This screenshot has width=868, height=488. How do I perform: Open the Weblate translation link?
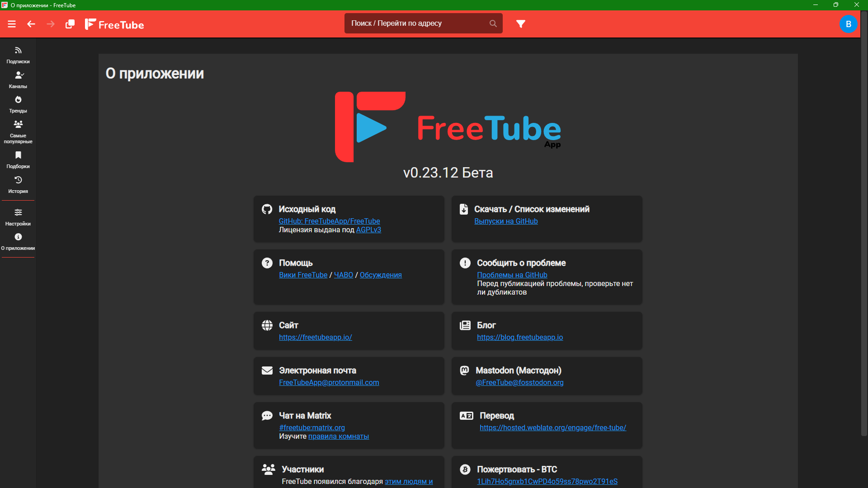552,427
